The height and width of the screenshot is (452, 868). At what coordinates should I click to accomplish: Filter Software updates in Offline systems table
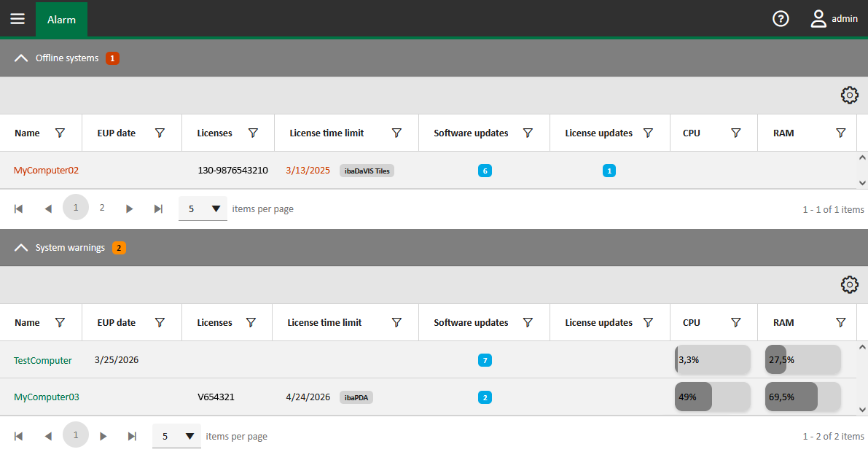528,133
